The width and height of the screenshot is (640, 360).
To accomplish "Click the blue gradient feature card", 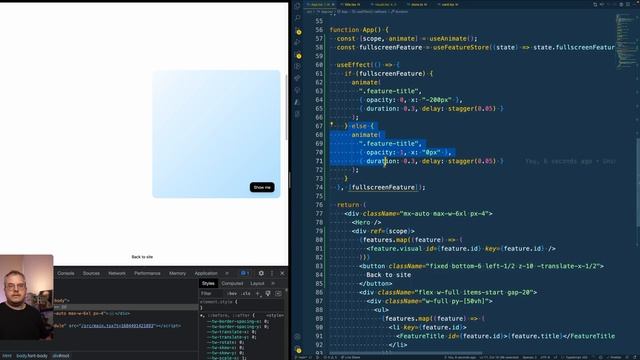I will click(x=216, y=134).
